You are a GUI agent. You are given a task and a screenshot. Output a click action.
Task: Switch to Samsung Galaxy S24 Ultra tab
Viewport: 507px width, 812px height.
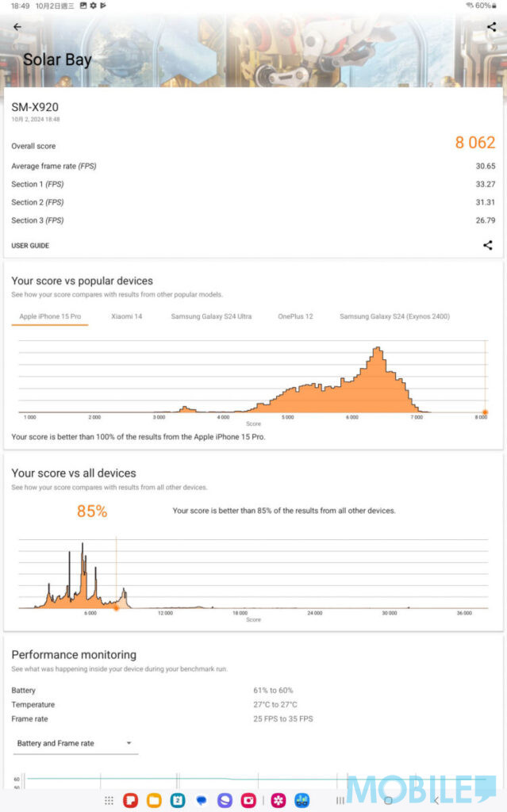point(211,316)
